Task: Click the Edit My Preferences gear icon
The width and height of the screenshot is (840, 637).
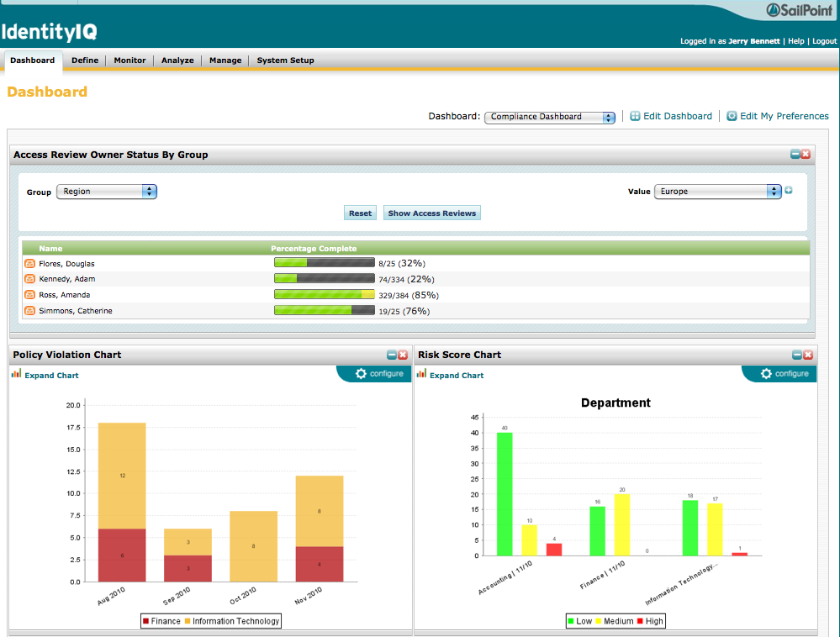Action: click(x=732, y=116)
